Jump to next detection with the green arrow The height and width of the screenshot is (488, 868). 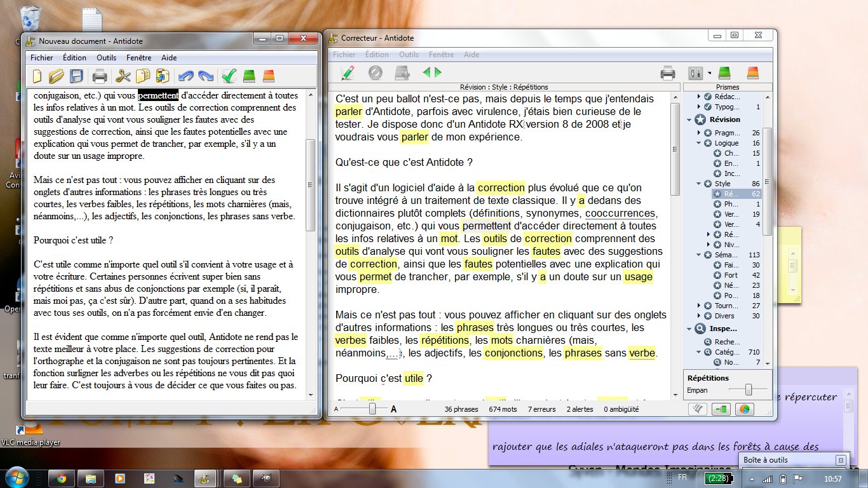click(436, 72)
